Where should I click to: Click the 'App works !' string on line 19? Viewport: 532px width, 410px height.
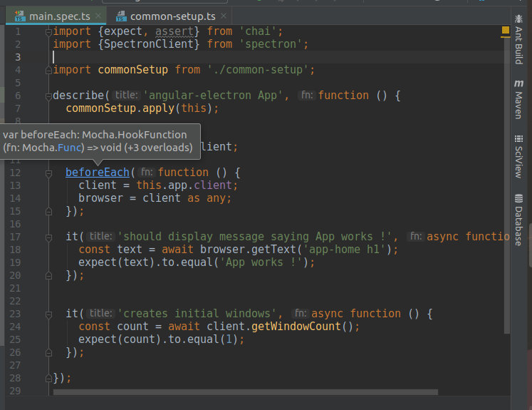(x=261, y=262)
